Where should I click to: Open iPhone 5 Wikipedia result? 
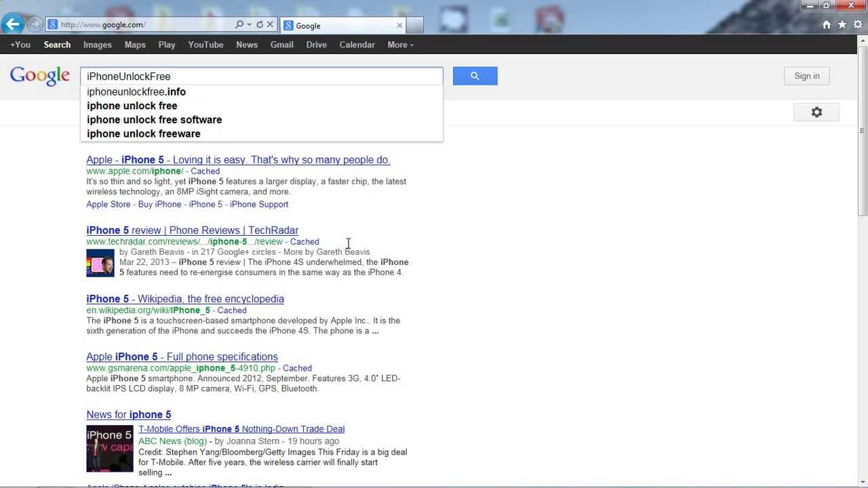point(185,299)
